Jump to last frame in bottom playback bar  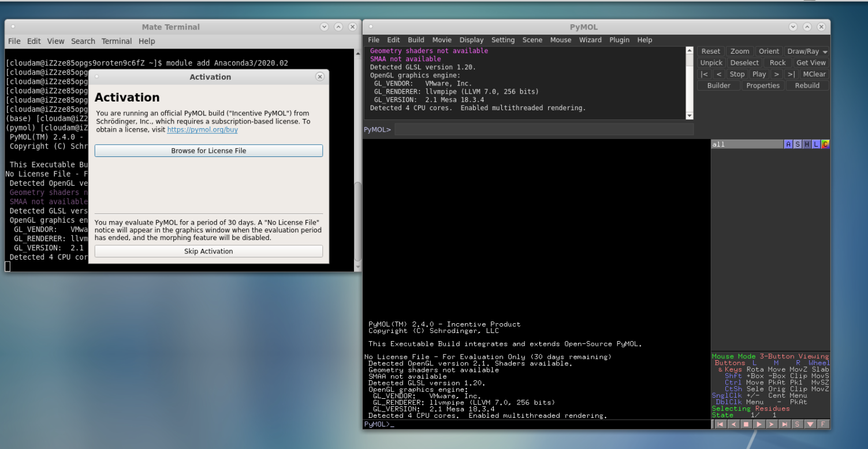click(x=784, y=424)
